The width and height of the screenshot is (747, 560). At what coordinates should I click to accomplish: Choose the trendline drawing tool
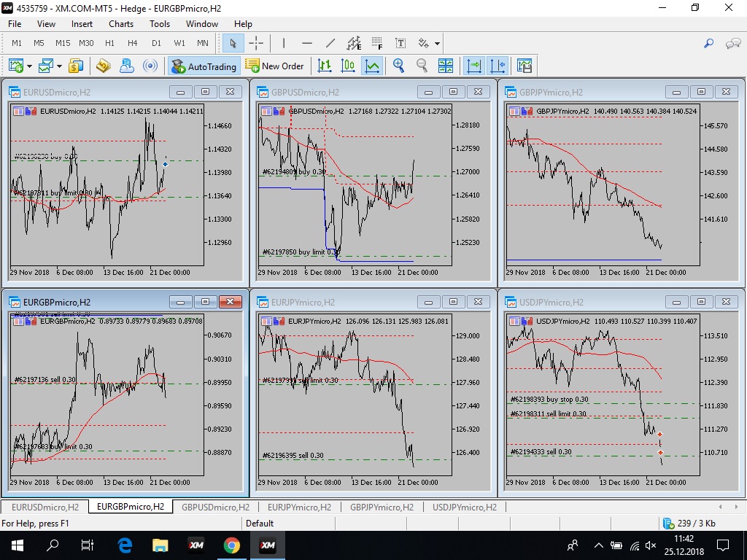coord(330,43)
